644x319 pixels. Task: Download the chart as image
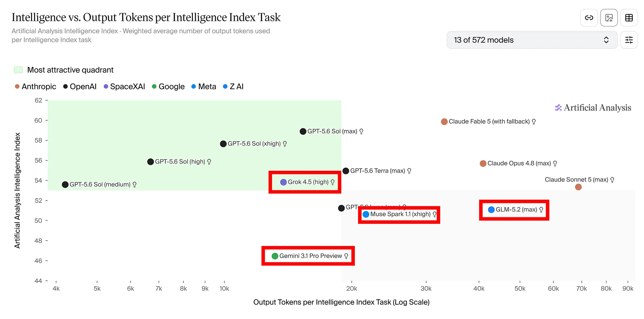(x=609, y=18)
